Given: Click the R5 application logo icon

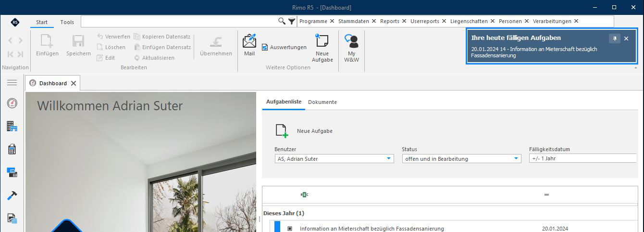Looking at the screenshot, I should pos(15,22).
